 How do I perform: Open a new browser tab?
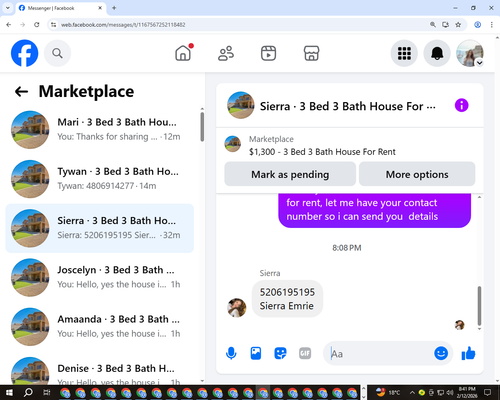[x=114, y=8]
